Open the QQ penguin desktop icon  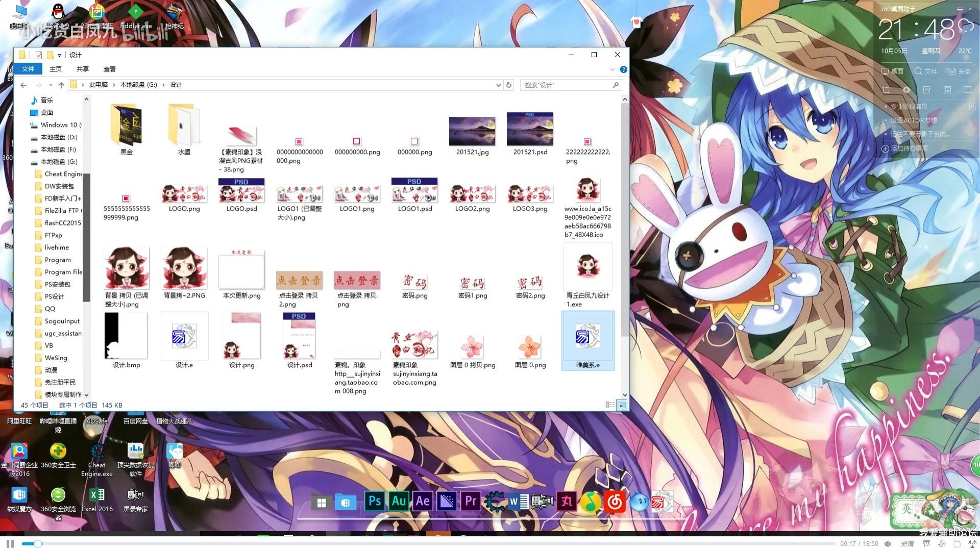click(58, 16)
